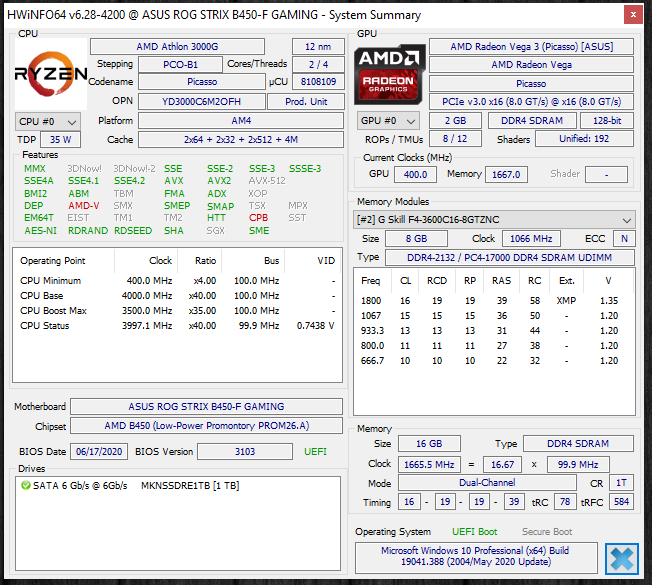This screenshot has width=652, height=585.
Task: Click the AMD Athlon 3000G CPU name field
Action: pos(177,47)
